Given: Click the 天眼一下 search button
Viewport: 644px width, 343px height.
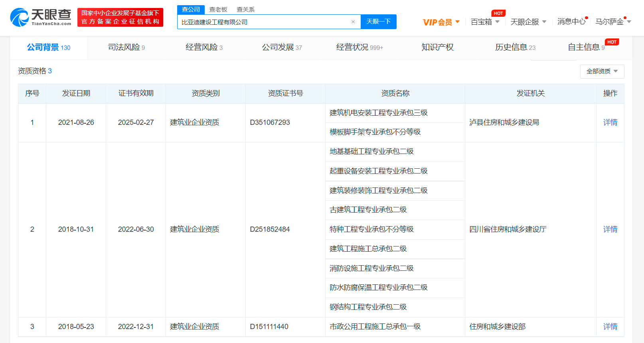Looking at the screenshot, I should 378,22.
